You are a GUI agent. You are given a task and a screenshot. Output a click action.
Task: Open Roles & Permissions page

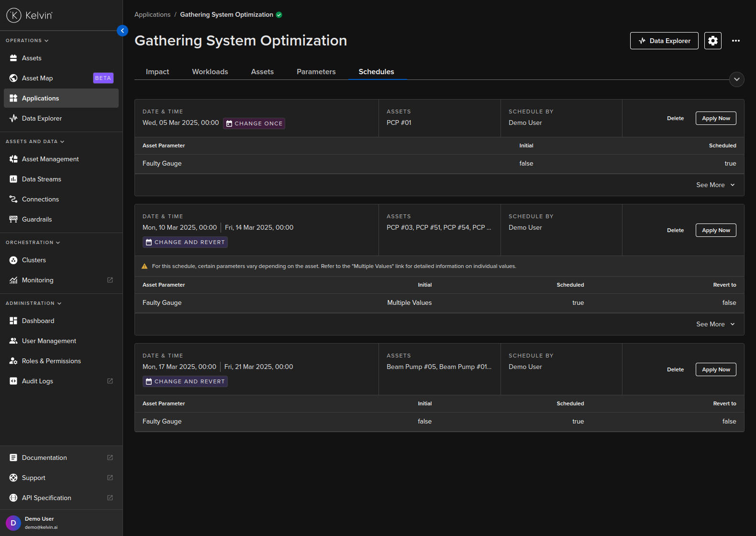(51, 361)
